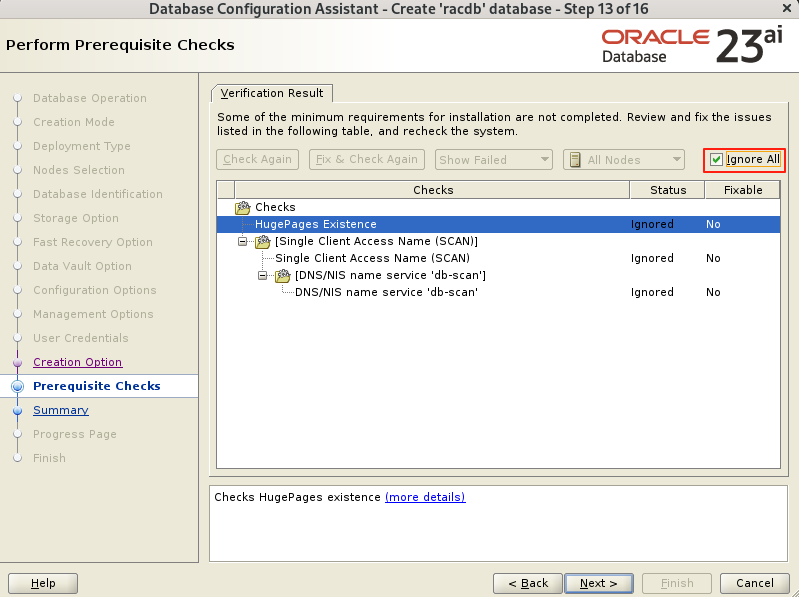Jump to the Summary step
The image size is (799, 597).
[61, 410]
